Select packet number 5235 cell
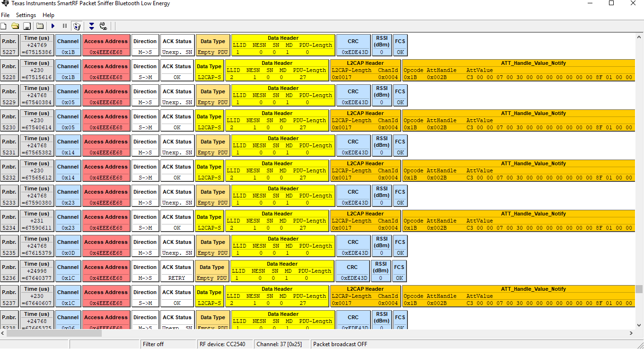Viewport: 644px width, 349px height. pyautogui.click(x=9, y=246)
